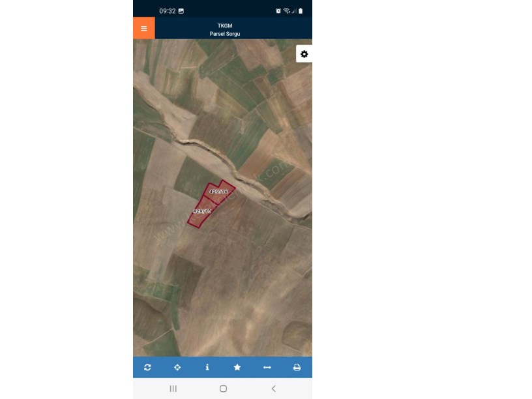The width and height of the screenshot is (532, 399).
Task: Tap the alarm clock status icon
Action: pos(278,11)
